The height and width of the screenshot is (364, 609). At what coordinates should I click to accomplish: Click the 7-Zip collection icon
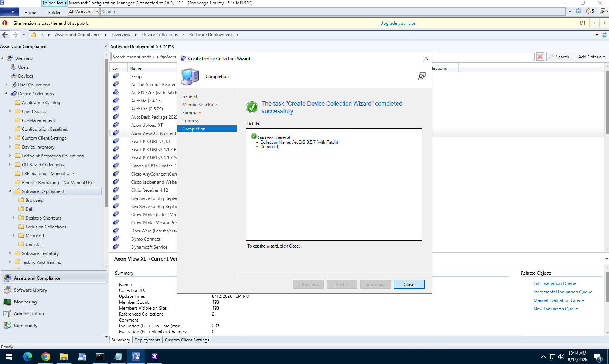(x=116, y=76)
